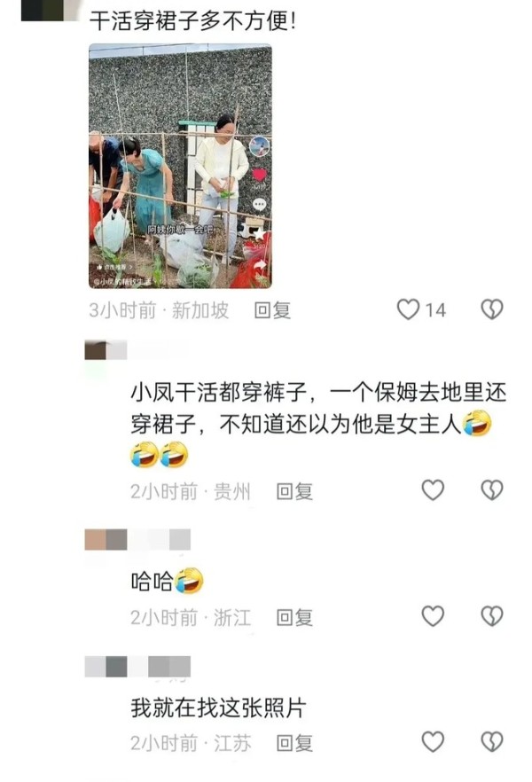Tap the 小凤干活都穿裤子 comment text
This screenshot has width=532, height=782.
(319, 424)
